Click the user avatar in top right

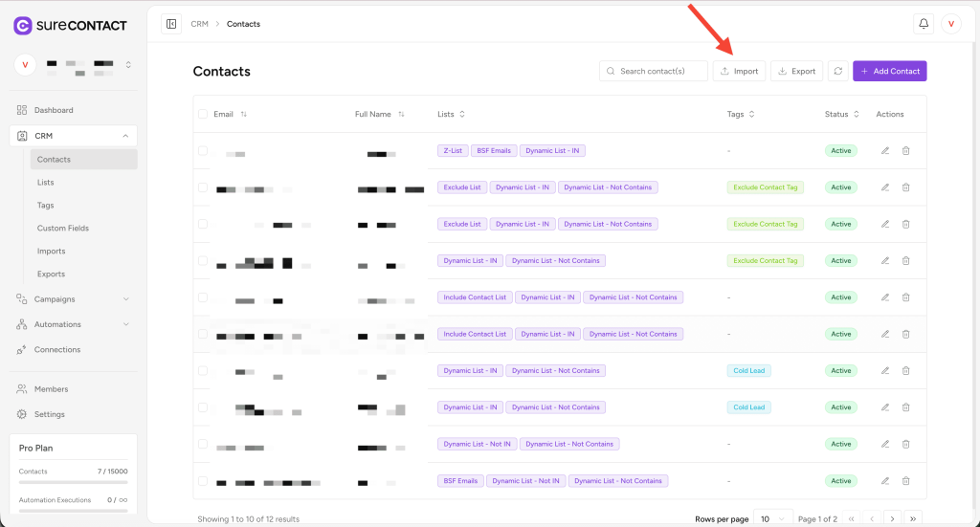click(x=950, y=24)
